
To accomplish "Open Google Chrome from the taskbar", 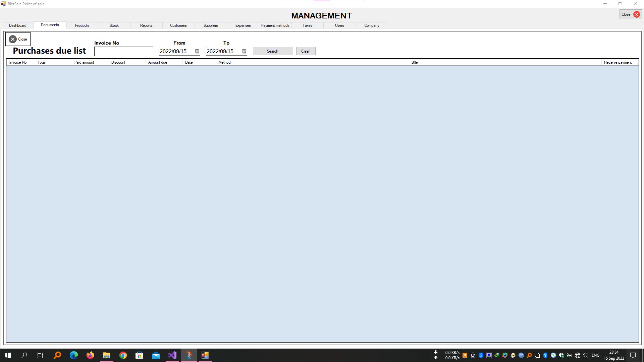I will point(123,355).
